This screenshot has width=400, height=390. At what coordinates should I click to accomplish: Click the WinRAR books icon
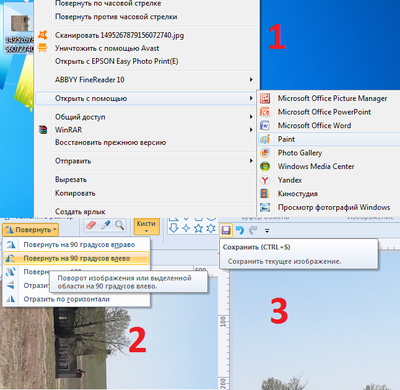pyautogui.click(x=43, y=130)
